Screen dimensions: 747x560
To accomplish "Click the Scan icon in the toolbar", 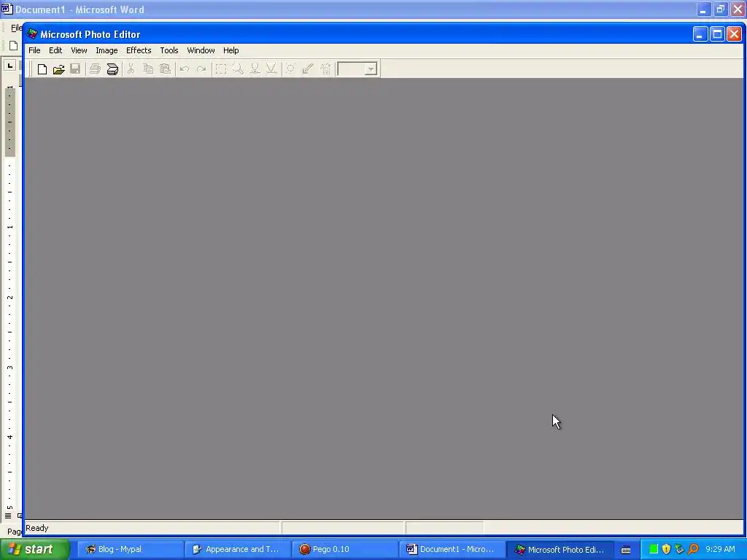I will click(x=112, y=69).
